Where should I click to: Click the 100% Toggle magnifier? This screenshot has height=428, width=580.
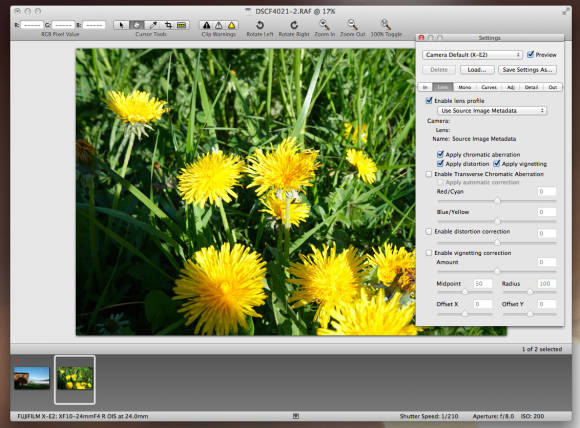coord(386,24)
